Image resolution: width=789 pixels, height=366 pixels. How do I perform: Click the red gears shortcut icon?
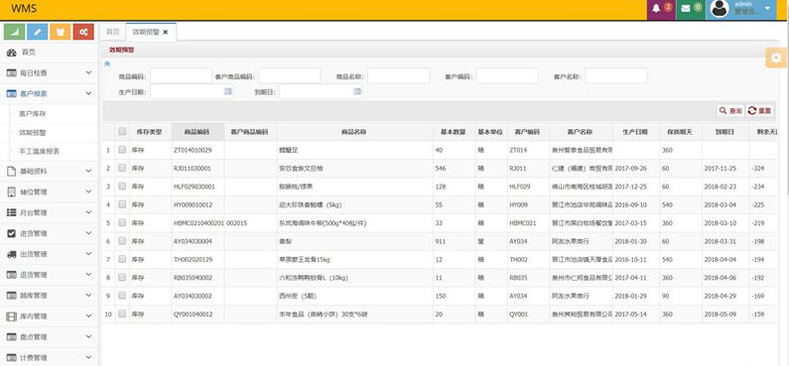pos(84,31)
